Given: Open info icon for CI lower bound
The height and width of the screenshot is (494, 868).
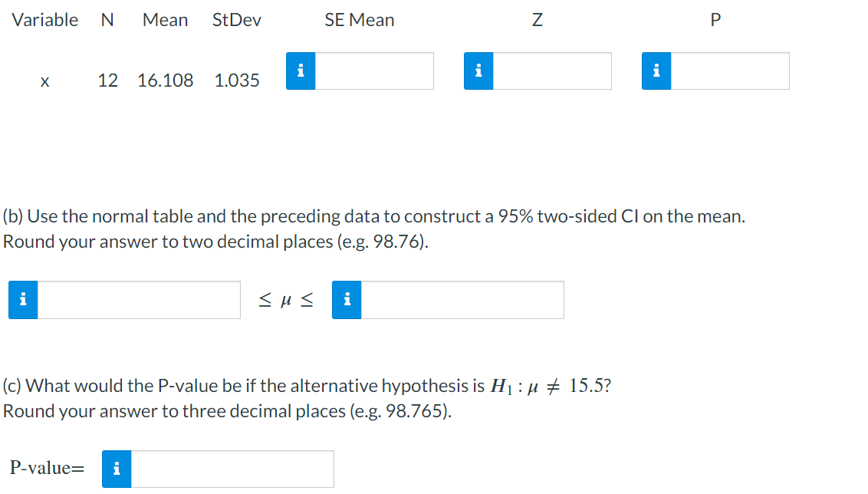Looking at the screenshot, I should pyautogui.click(x=23, y=300).
